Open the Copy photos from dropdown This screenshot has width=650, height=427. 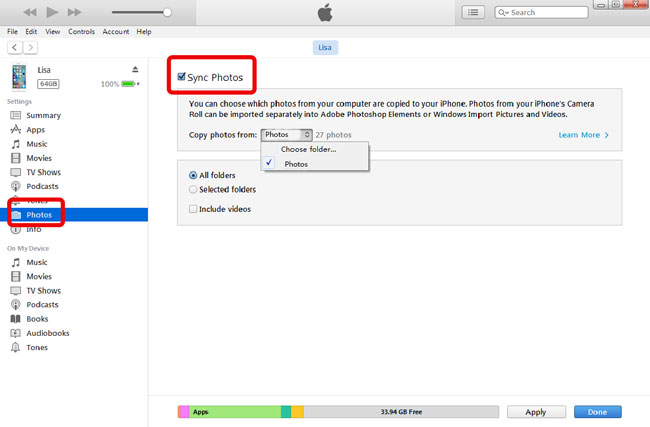tap(286, 135)
